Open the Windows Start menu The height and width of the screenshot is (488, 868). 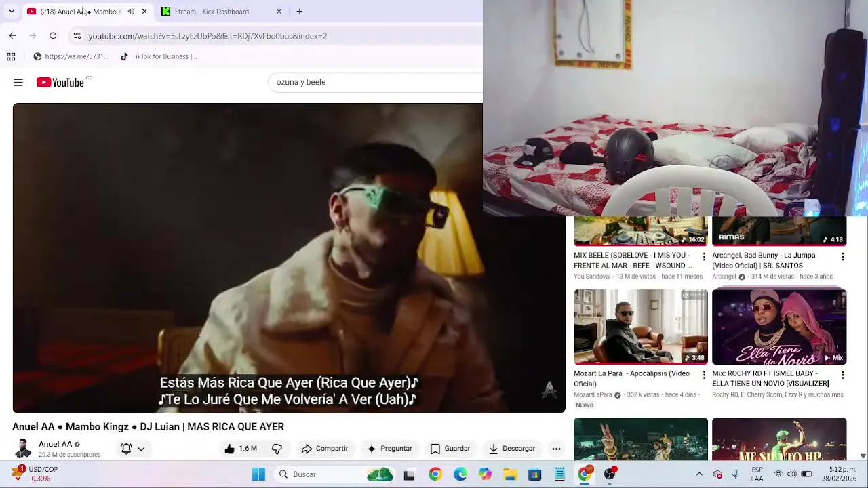pos(258,474)
